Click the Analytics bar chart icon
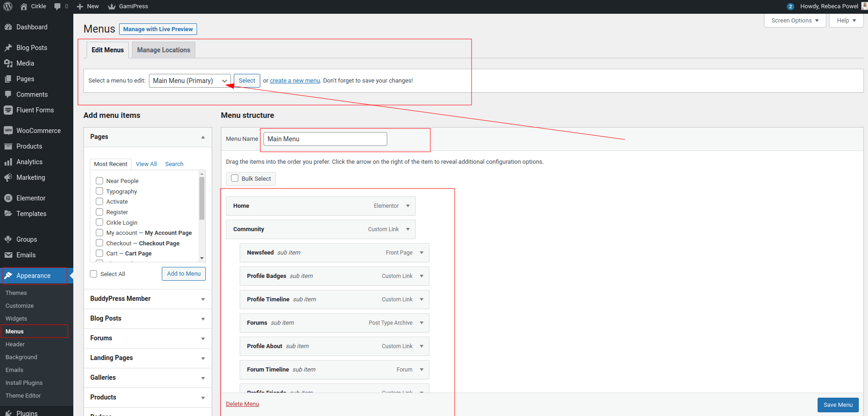This screenshot has height=416, width=868. [8, 162]
